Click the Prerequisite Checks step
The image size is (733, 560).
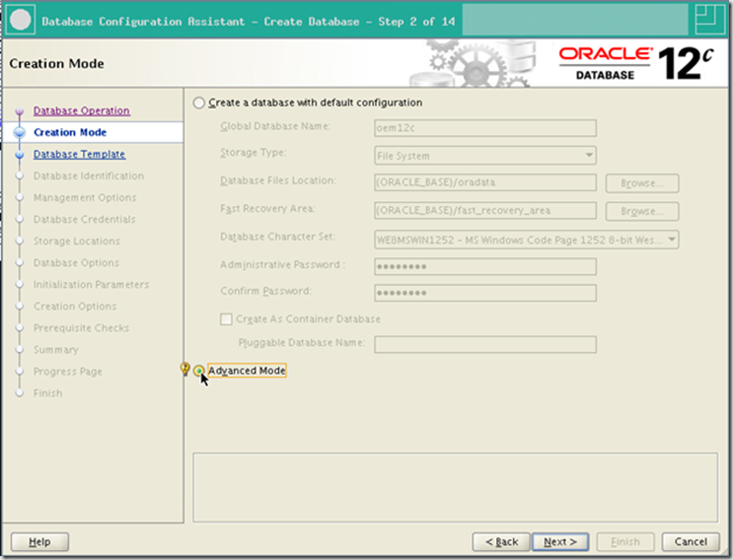tap(81, 328)
